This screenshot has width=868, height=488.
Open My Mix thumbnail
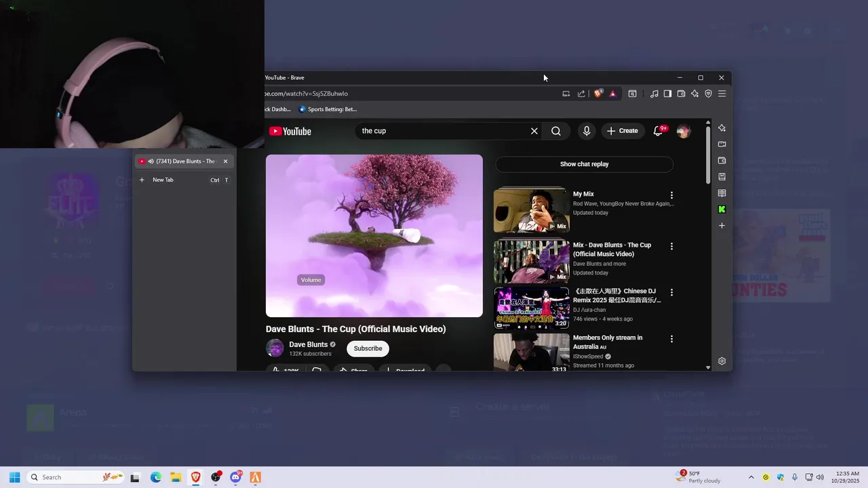coord(532,210)
